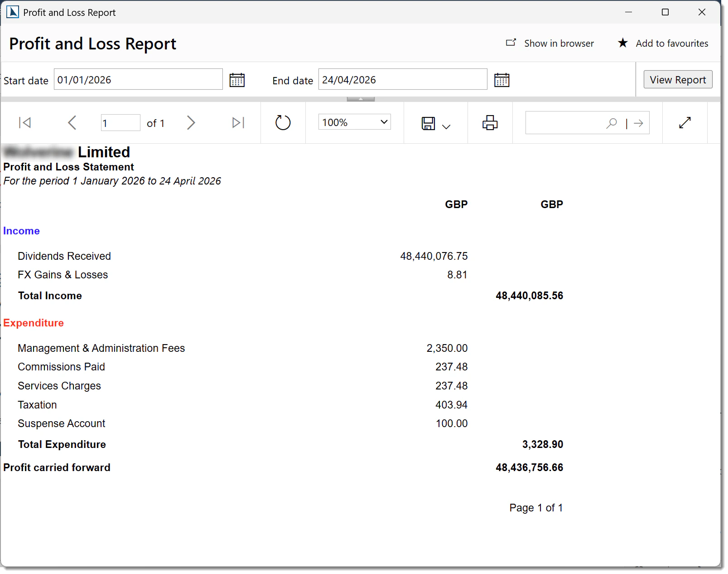Click the Add to favourites star

(623, 43)
